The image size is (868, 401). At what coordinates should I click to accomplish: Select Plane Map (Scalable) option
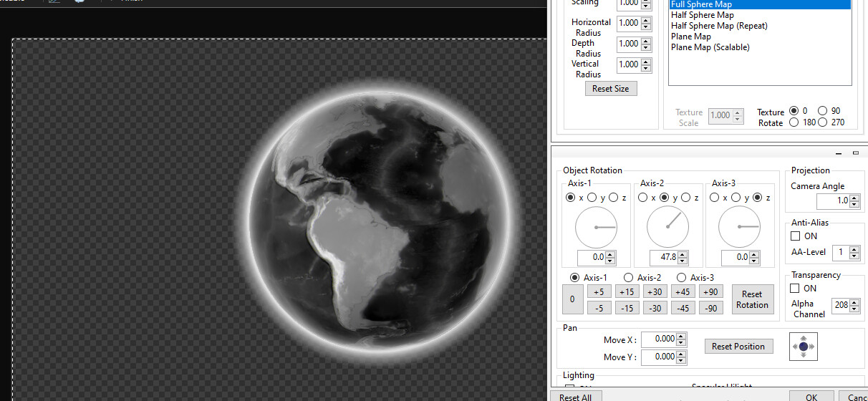click(710, 47)
